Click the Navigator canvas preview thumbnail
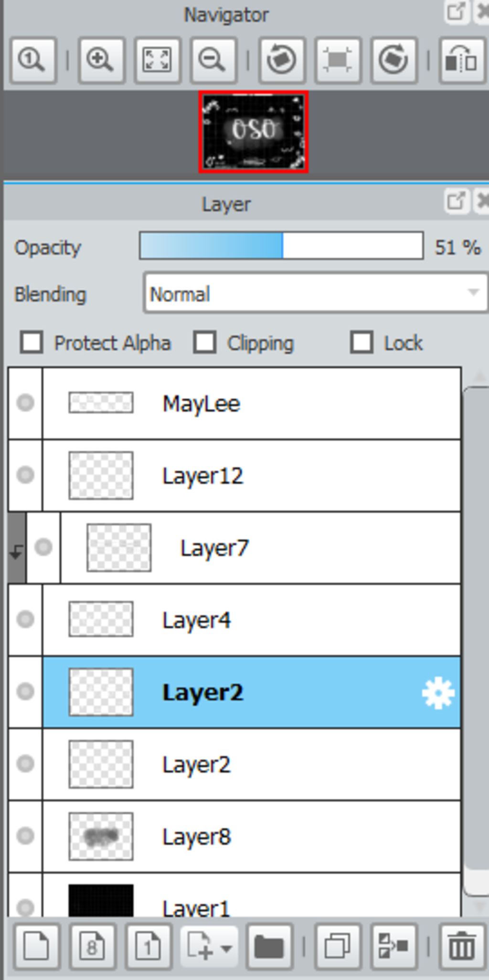Image resolution: width=489 pixels, height=980 pixels. [x=254, y=132]
